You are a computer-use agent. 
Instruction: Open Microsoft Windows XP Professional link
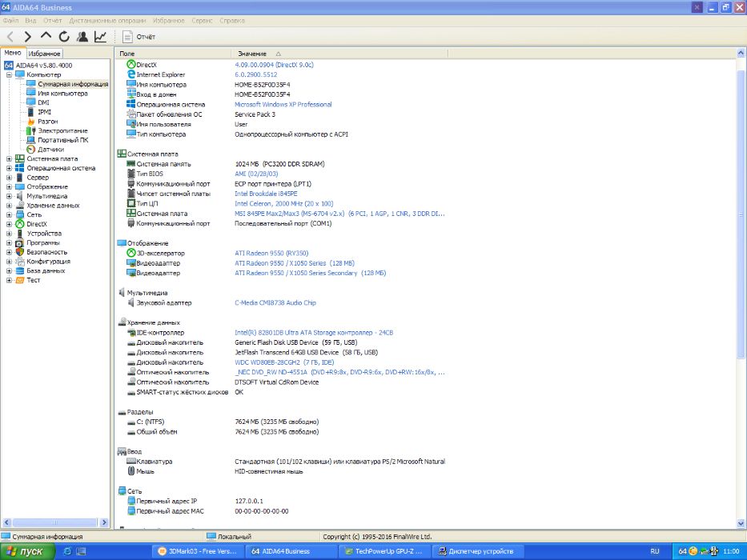point(283,104)
